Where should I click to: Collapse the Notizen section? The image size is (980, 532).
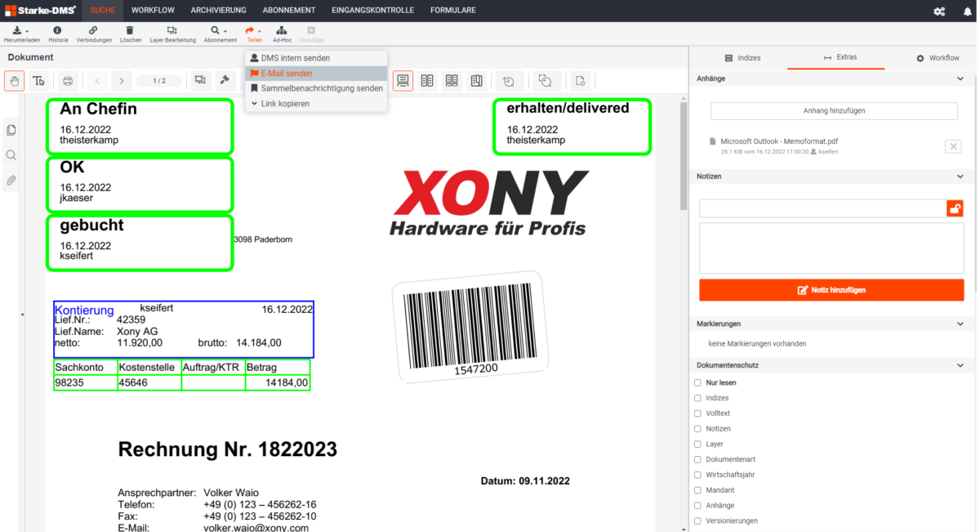tap(960, 177)
